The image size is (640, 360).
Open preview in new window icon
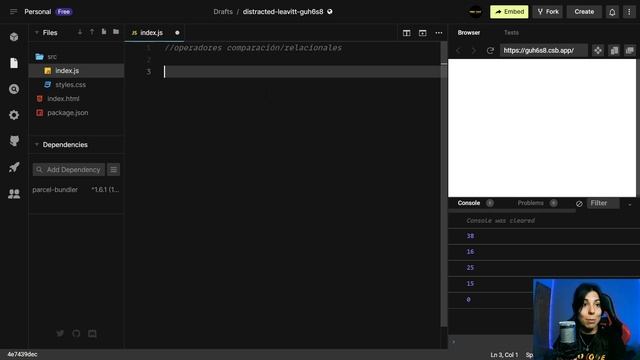[x=630, y=51]
